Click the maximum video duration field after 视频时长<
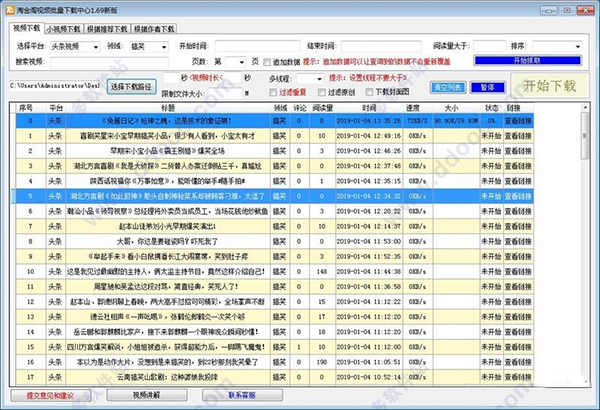This screenshot has width=600, height=410. point(233,78)
